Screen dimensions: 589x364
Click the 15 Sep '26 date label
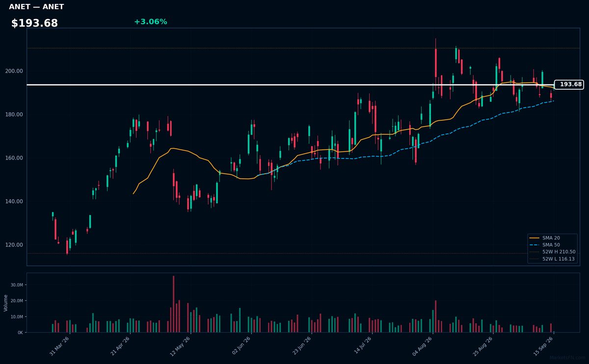544,346
